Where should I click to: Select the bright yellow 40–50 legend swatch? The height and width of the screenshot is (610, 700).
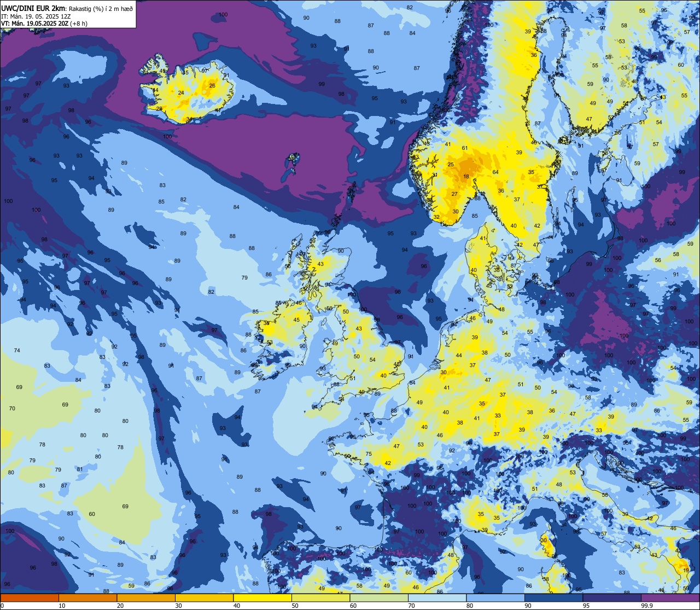coord(262,597)
